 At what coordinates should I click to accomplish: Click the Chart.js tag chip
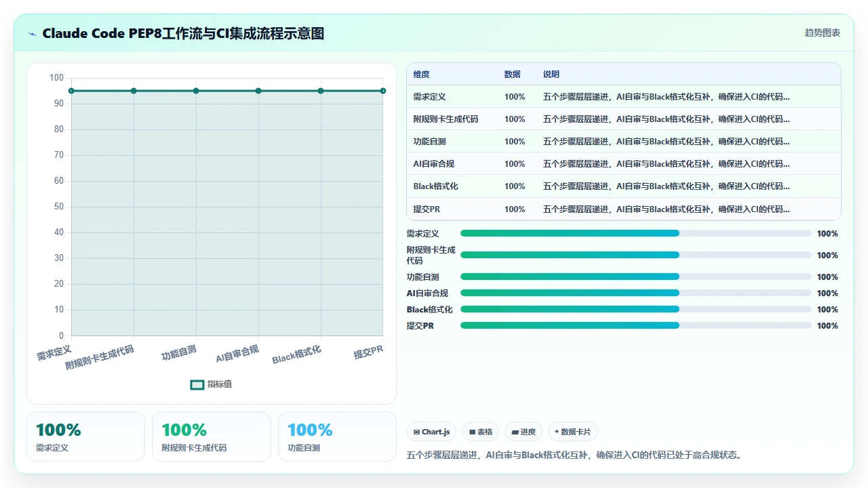click(431, 432)
